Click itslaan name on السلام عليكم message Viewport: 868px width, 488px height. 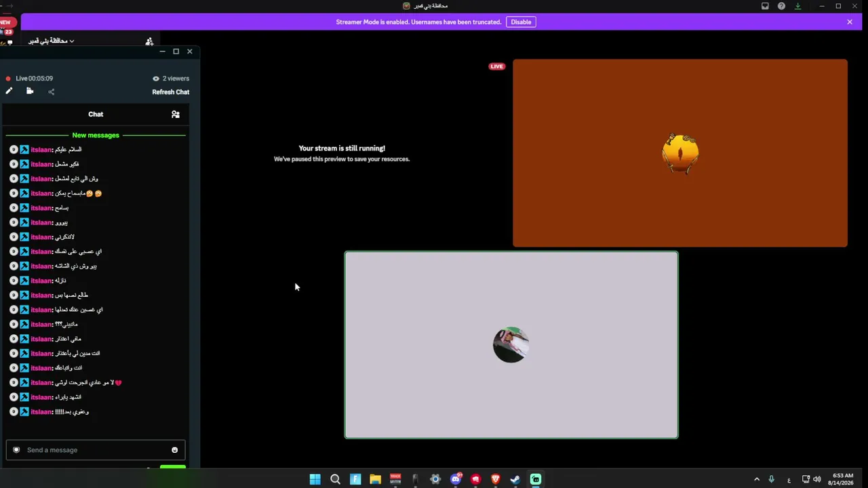coord(41,150)
